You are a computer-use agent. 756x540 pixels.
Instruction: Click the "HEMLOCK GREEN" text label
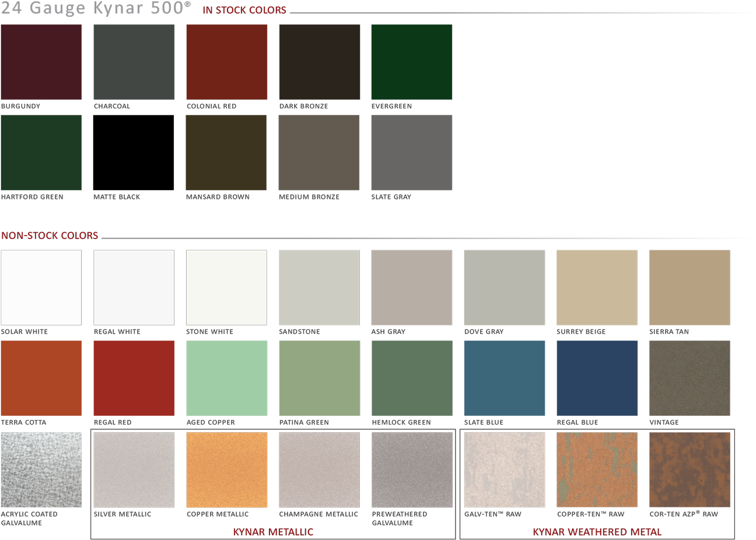pyautogui.click(x=401, y=422)
